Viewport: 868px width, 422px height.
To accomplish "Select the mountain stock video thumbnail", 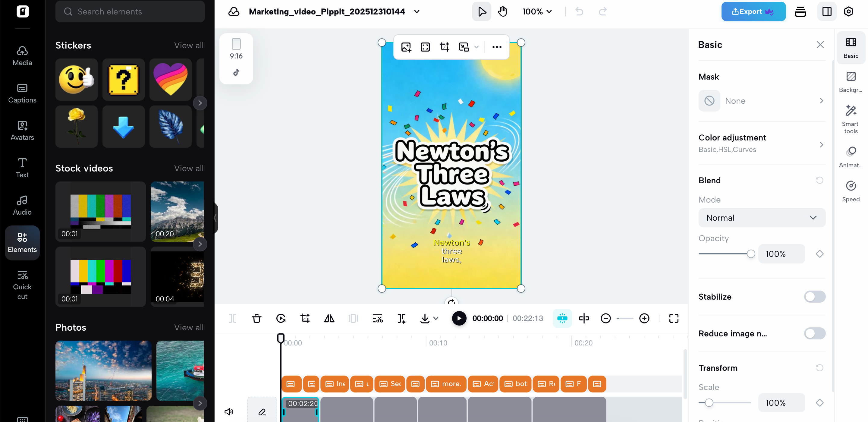I will click(177, 211).
